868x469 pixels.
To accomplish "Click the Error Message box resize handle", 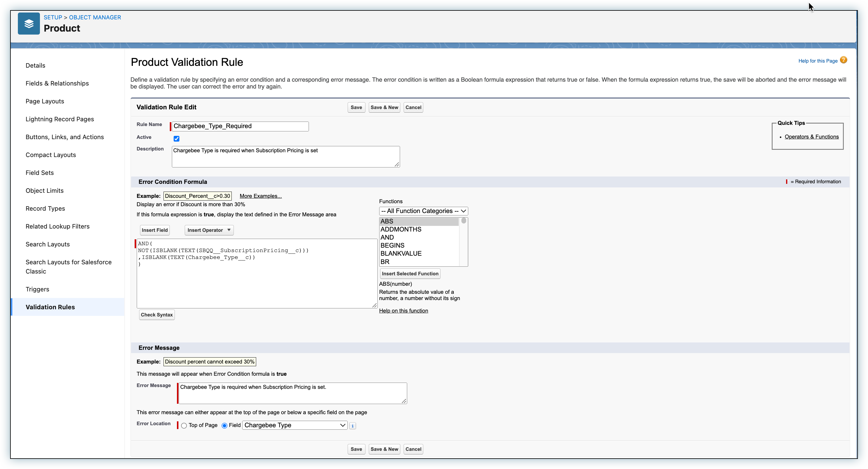I will click(404, 401).
